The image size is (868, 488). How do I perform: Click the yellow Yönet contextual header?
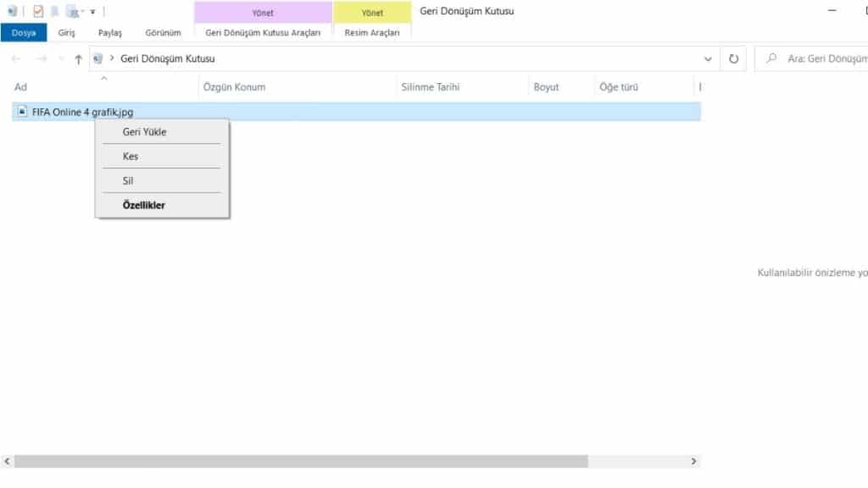(372, 12)
